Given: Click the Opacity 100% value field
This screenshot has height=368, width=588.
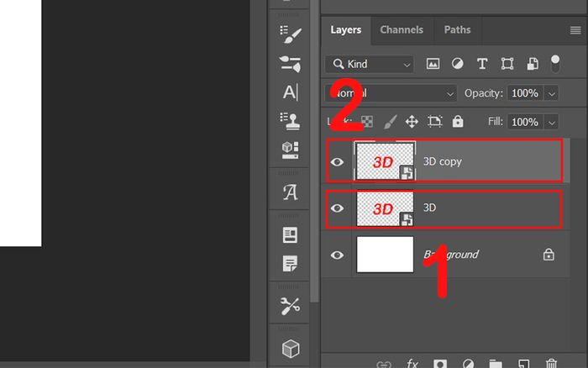Looking at the screenshot, I should click(x=525, y=93).
